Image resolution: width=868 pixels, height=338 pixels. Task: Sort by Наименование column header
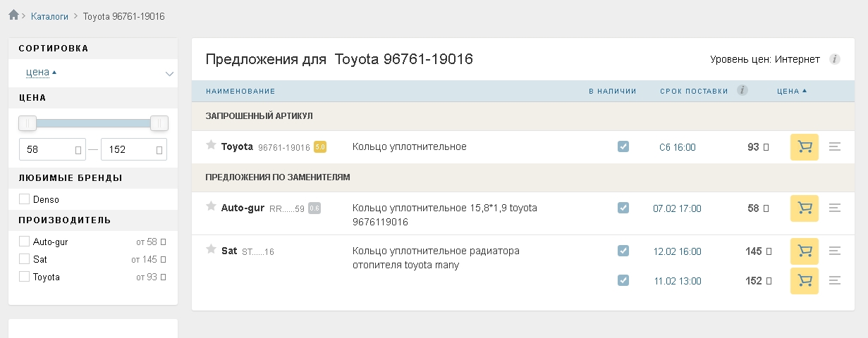pyautogui.click(x=240, y=91)
